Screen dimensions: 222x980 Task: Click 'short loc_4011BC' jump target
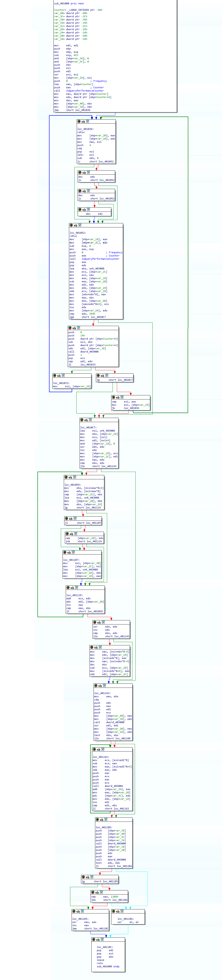tap(96, 929)
